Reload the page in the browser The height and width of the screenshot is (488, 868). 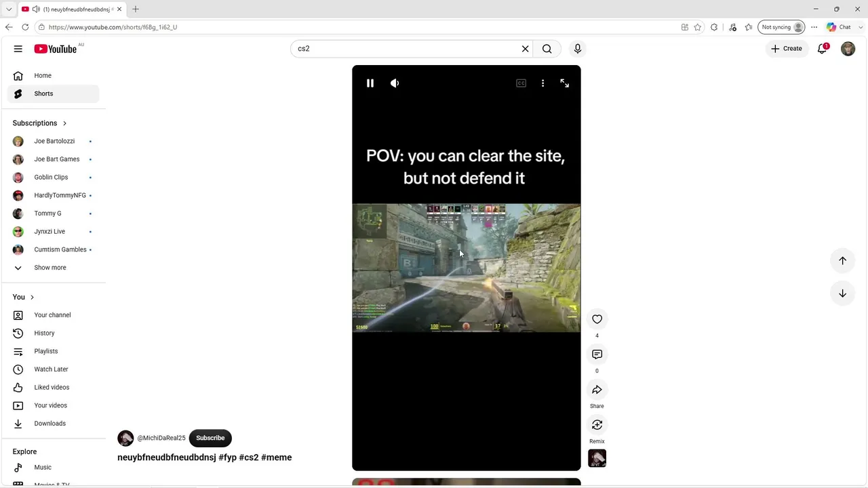point(25,27)
